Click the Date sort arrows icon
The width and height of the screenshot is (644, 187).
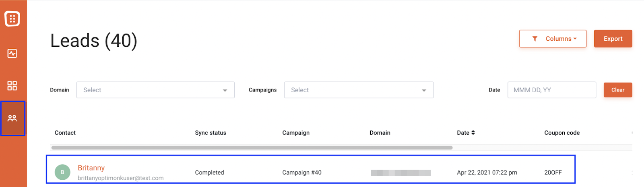[x=473, y=133]
